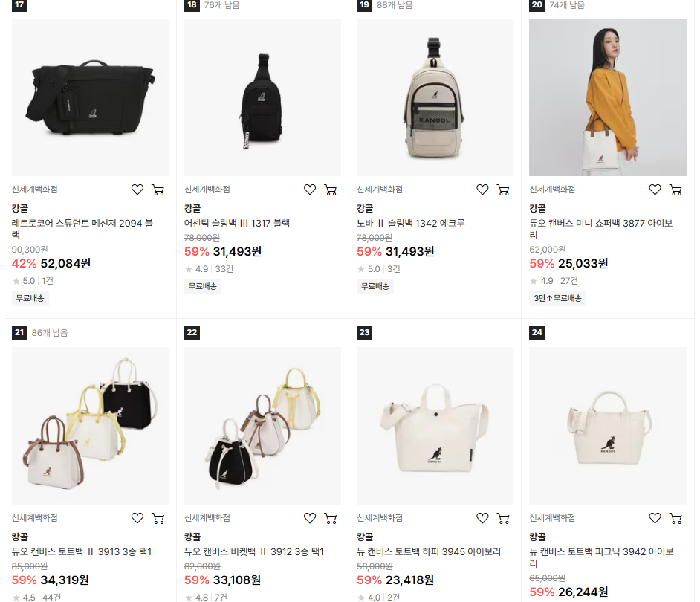Add 노바 II 슬링백 1342 to cart

(503, 190)
